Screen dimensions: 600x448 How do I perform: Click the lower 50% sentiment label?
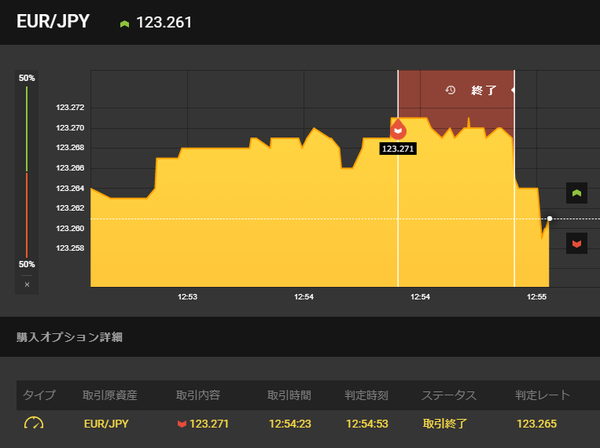pos(27,264)
